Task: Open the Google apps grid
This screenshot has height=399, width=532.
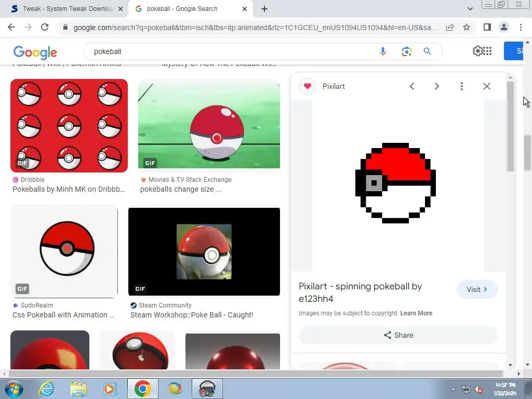Action: coord(487,51)
